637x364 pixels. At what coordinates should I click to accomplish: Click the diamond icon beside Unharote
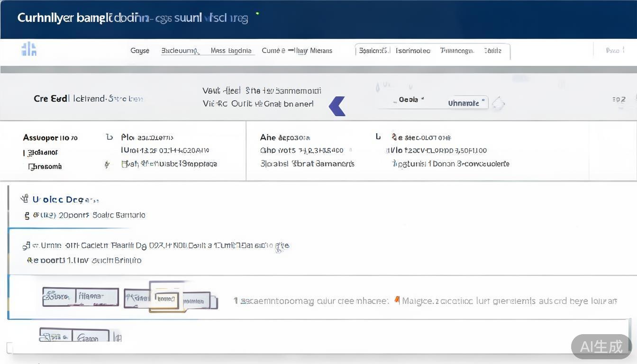tap(498, 103)
